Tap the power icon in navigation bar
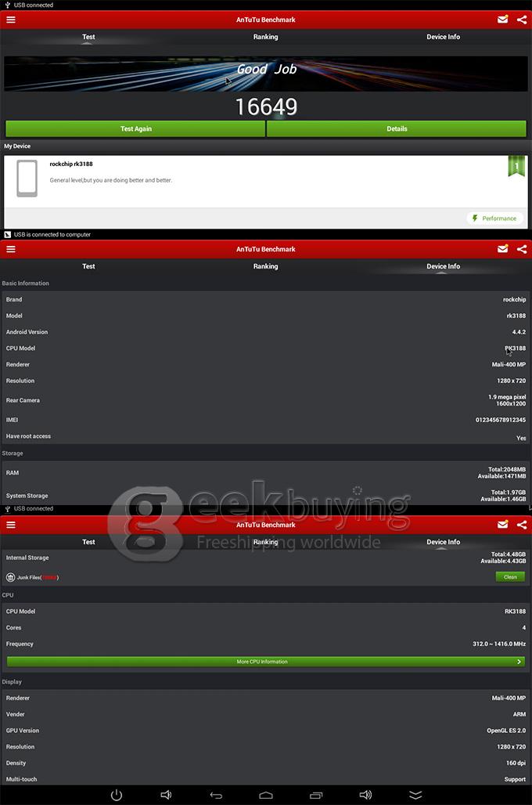 tap(117, 795)
